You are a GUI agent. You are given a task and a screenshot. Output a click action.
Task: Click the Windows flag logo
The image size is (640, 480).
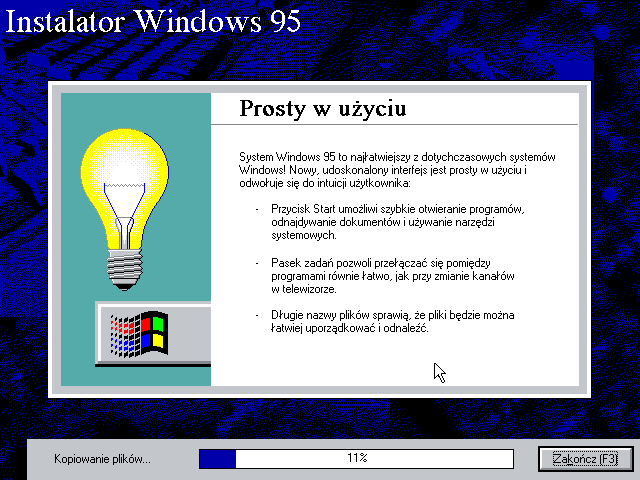[139, 334]
